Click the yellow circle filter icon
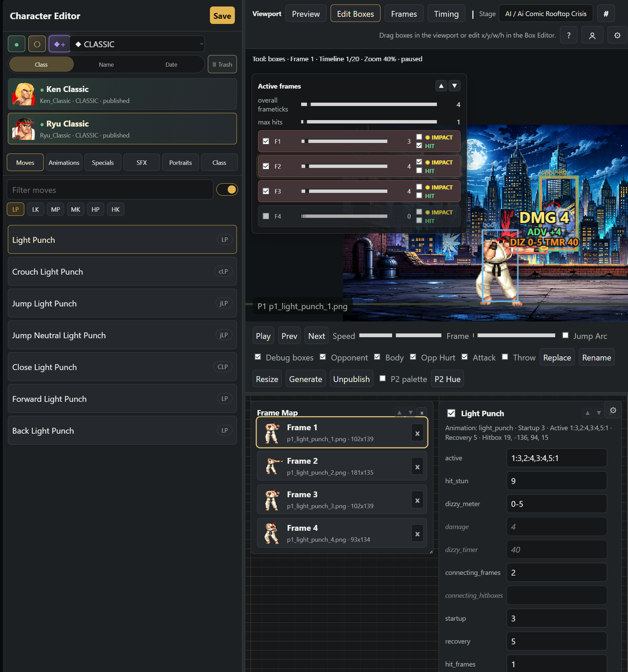Screen dimensions: 628x672 (37, 44)
